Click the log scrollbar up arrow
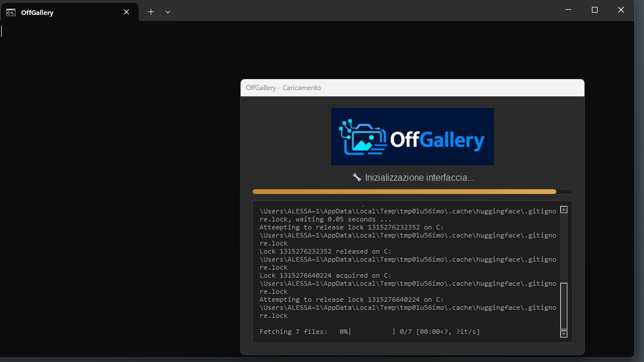Image resolution: width=644 pixels, height=362 pixels. point(564,210)
